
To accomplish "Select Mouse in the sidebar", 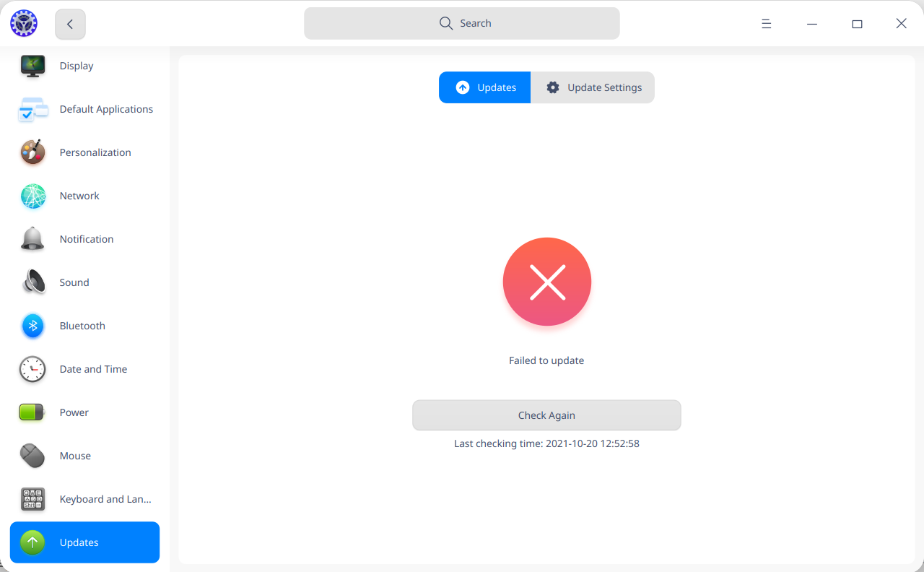I will click(84, 456).
